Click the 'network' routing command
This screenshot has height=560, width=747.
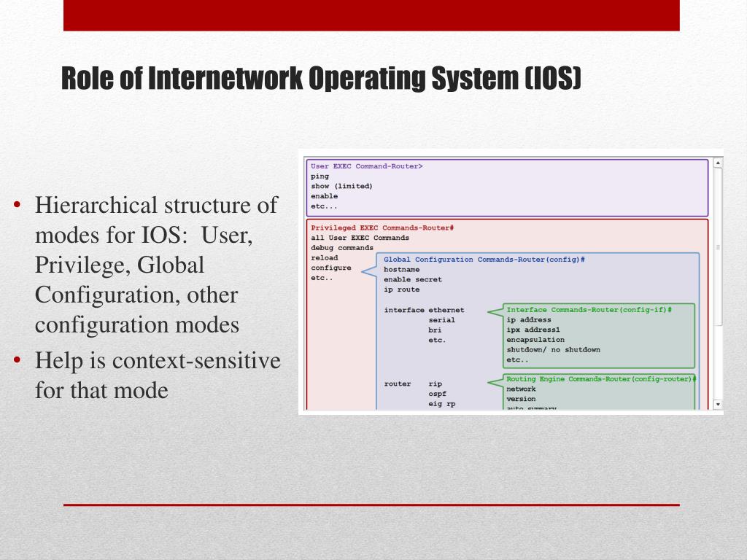pyautogui.click(x=521, y=389)
